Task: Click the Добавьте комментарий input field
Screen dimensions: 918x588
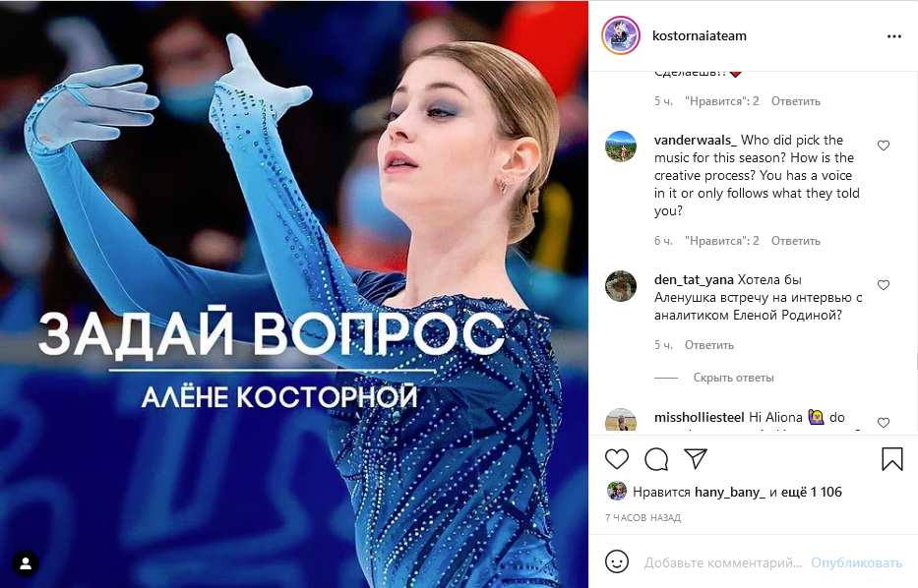Action: (x=723, y=562)
